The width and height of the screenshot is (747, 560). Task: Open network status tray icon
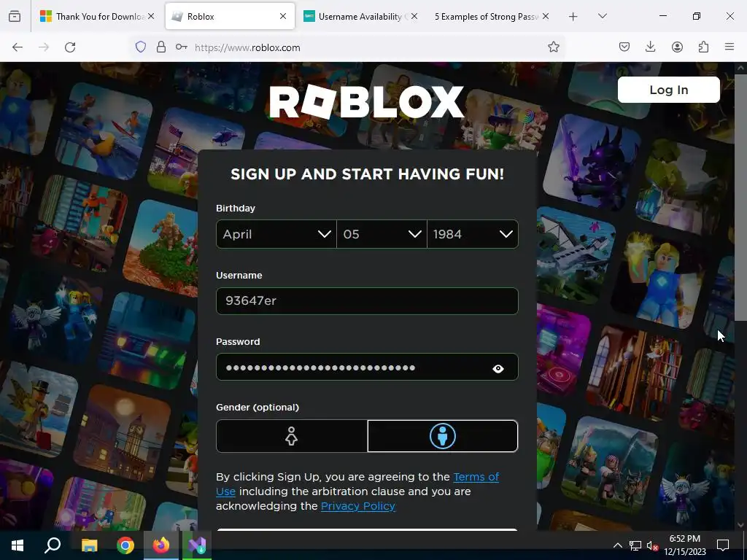coord(635,545)
